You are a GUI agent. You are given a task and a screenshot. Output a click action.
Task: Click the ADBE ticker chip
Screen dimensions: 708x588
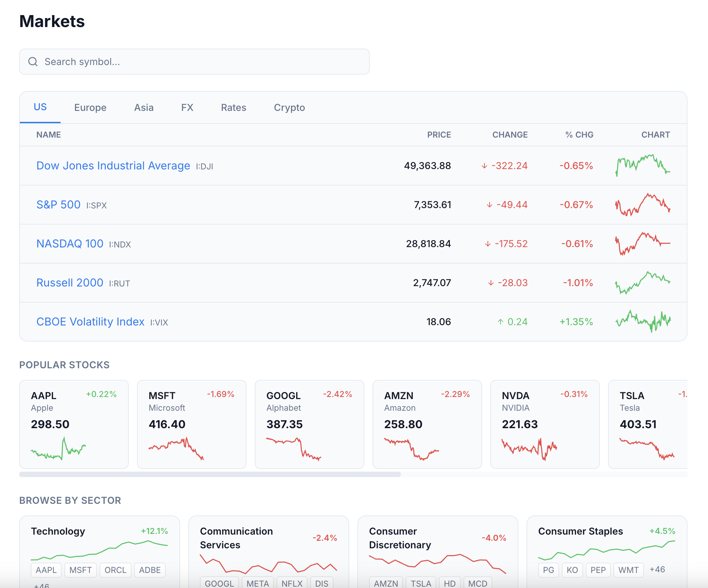[150, 570]
